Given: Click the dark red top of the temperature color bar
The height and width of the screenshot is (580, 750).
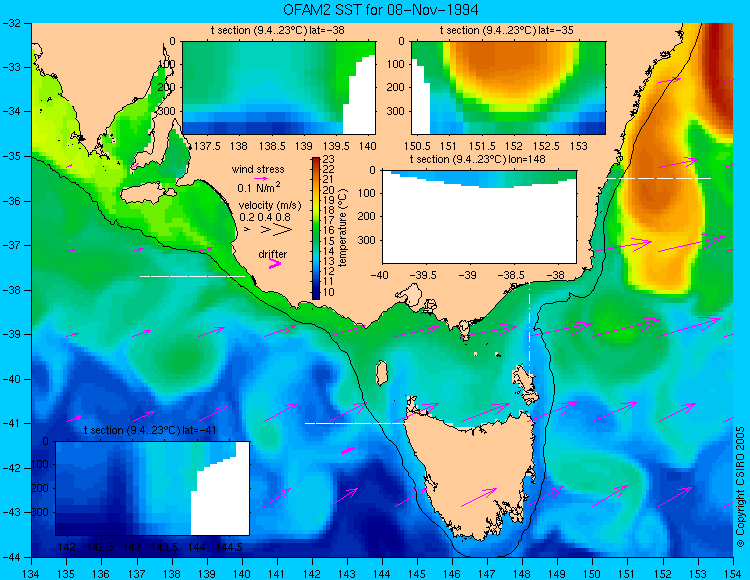Looking at the screenshot, I should (x=316, y=161).
